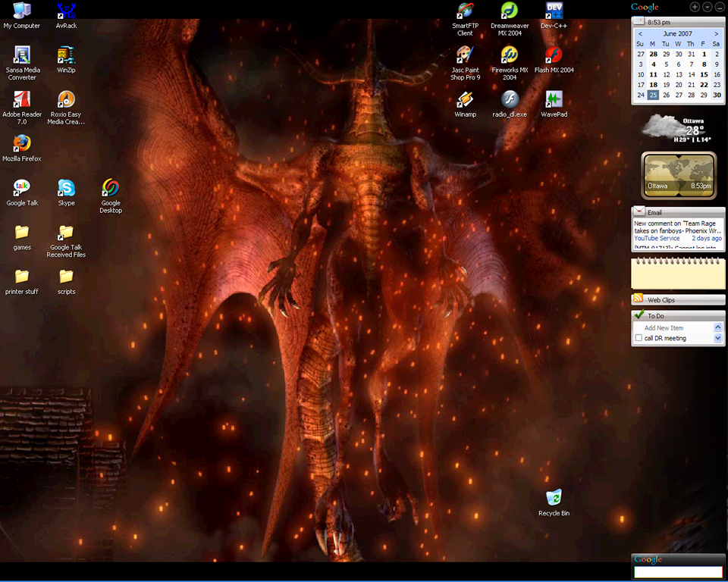This screenshot has height=582, width=728.
Task: Click the sidebar add gadget plus button
Action: [x=695, y=7]
